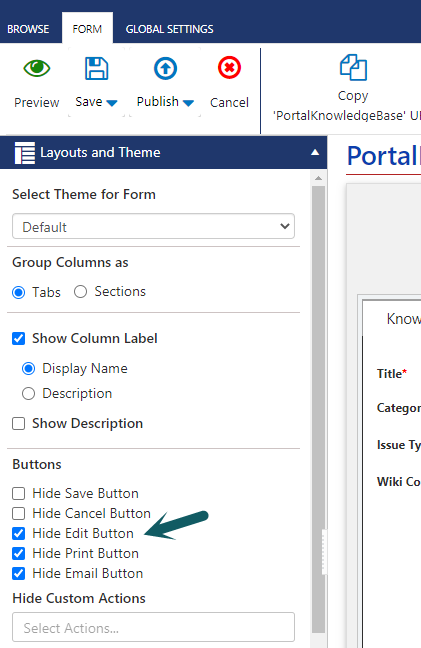Click the red Cancel icon

pos(229,68)
